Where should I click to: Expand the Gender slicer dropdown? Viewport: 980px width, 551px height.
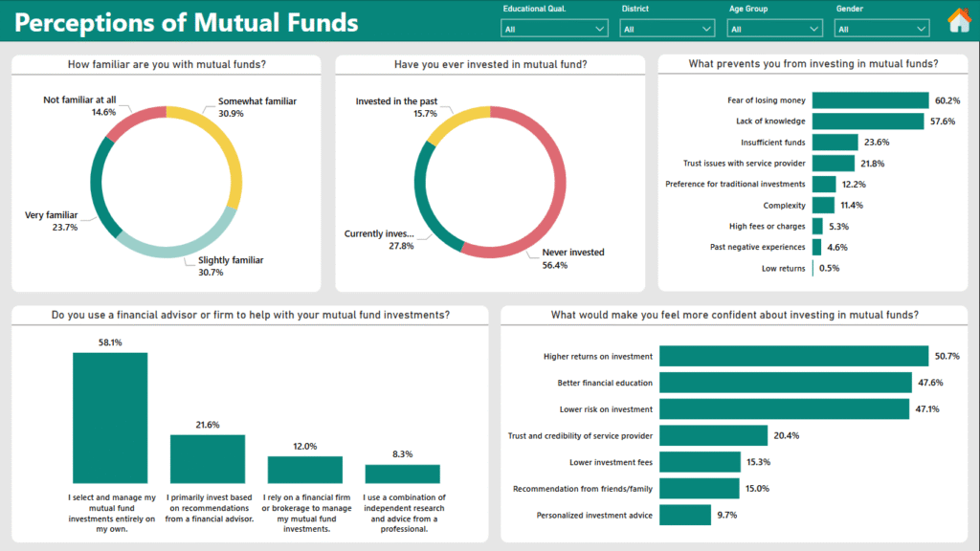tap(880, 27)
